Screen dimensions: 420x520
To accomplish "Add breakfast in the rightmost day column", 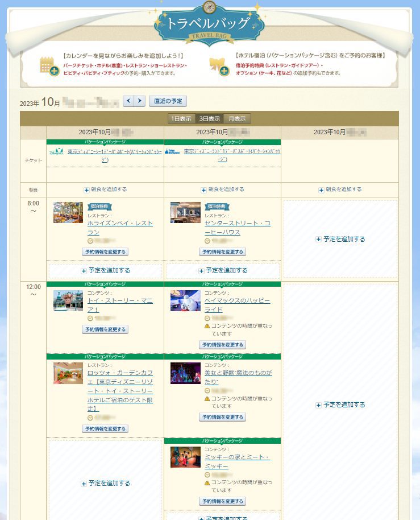I will [x=339, y=189].
